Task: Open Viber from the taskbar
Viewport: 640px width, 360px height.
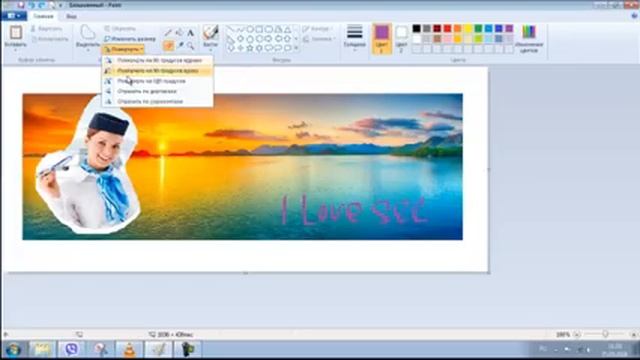Action: pos(71,349)
